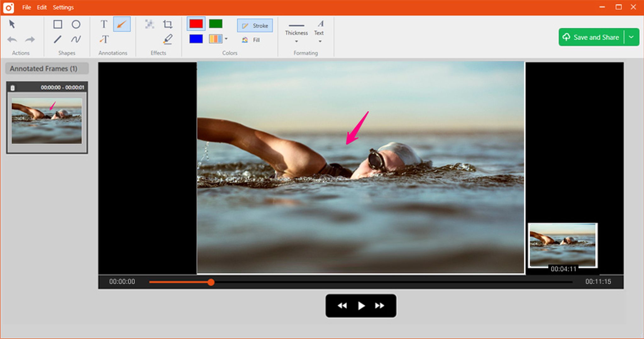Choose the blue color swatch
Screen dimensions: 644x339
196,39
